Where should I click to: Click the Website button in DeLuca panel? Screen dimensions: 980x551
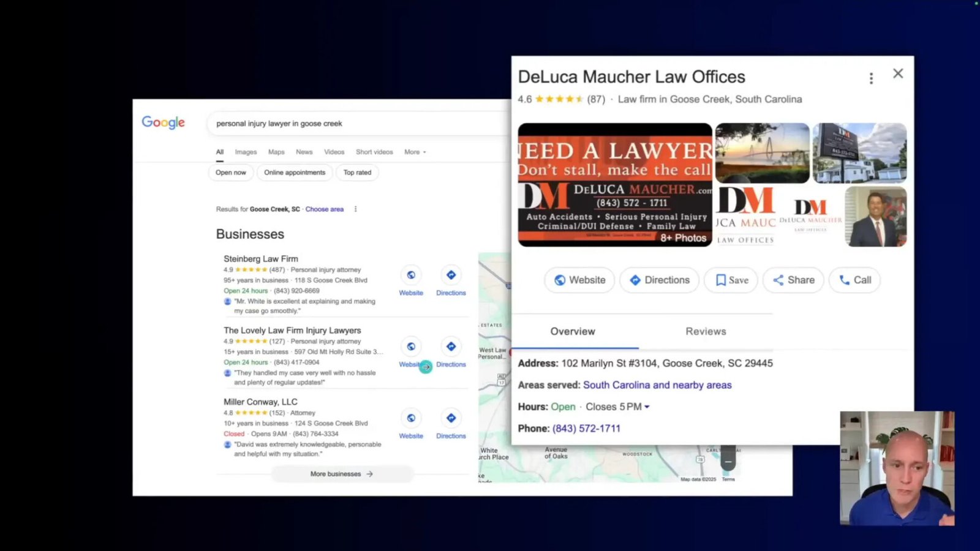coord(579,280)
